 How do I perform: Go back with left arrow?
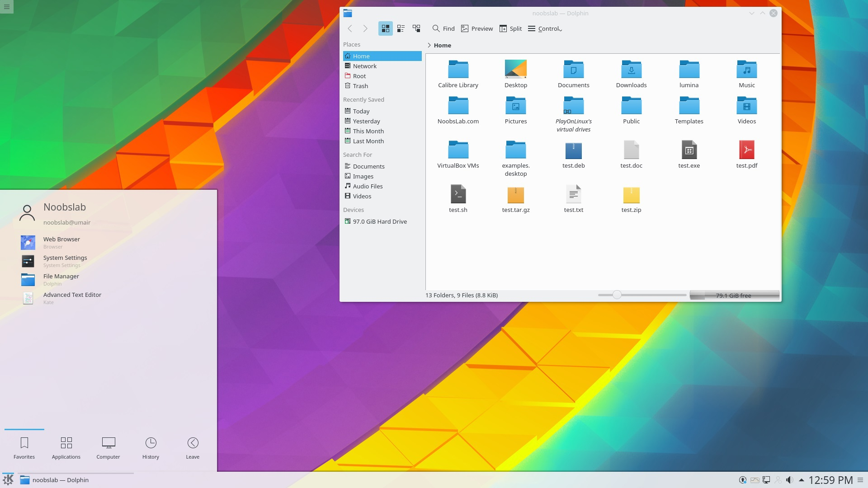coord(350,28)
